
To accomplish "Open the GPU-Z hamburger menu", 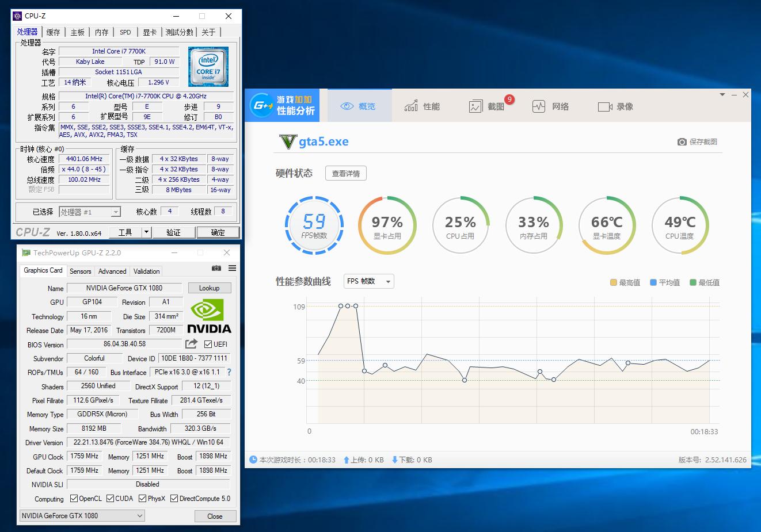I will 232,268.
